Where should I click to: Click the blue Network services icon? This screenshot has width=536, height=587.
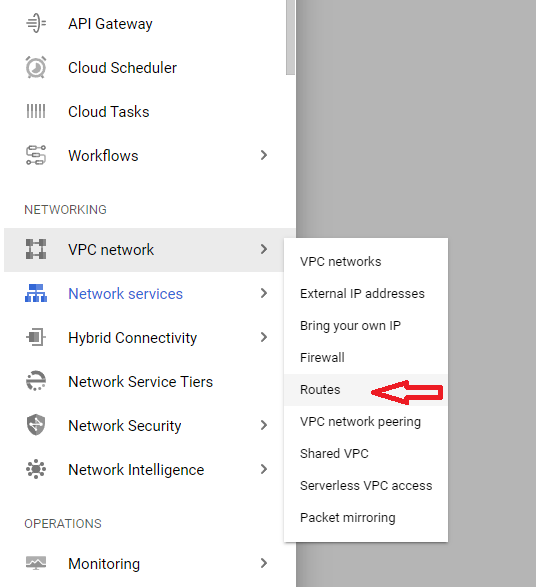pos(36,293)
